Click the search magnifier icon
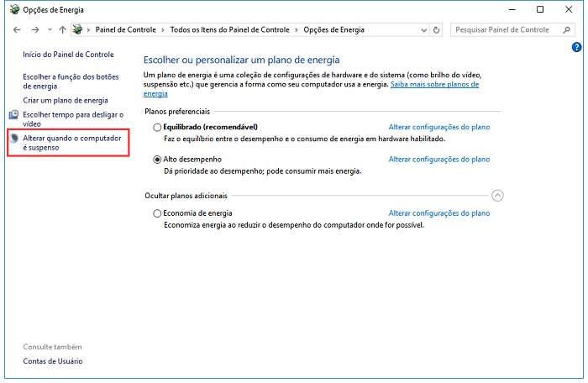588x383 pixels. point(567,29)
